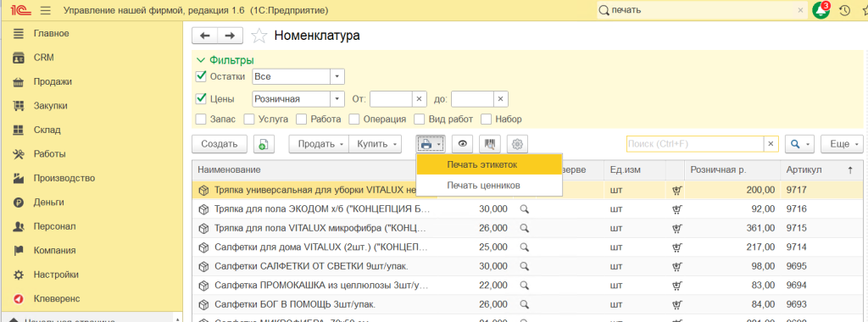Clear the price 'От' field
Screen dimensions: 868x322
[x=419, y=99]
